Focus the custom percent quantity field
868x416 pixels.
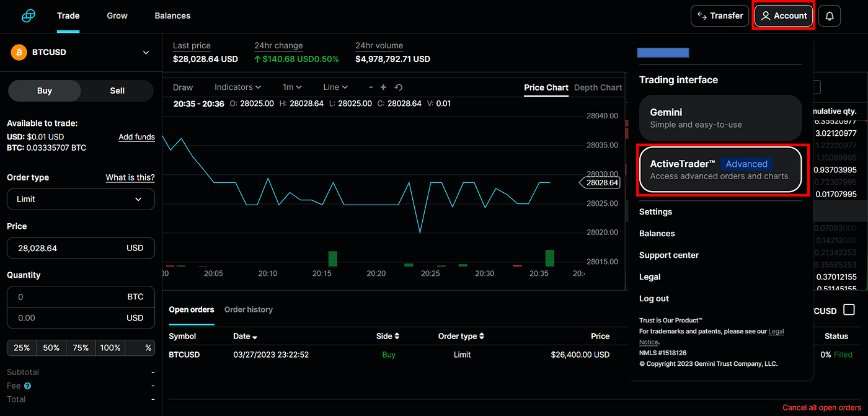pyautogui.click(x=139, y=348)
